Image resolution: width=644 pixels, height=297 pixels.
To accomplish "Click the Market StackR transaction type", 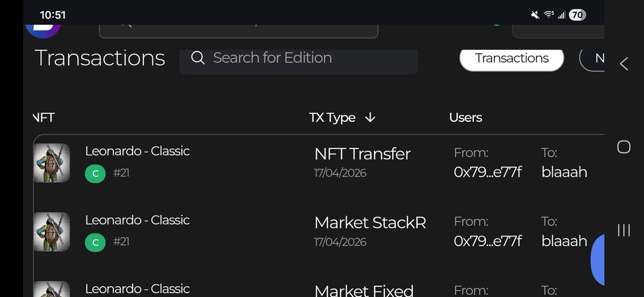I will pos(370,222).
